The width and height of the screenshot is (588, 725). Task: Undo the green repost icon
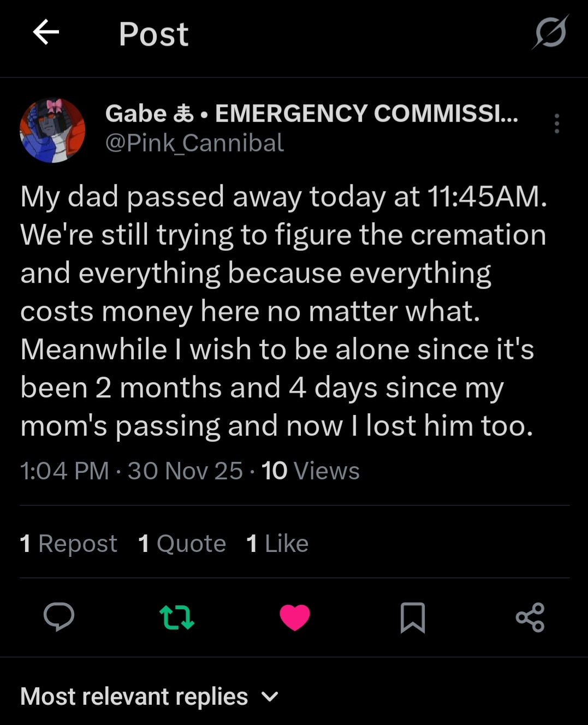click(x=177, y=617)
